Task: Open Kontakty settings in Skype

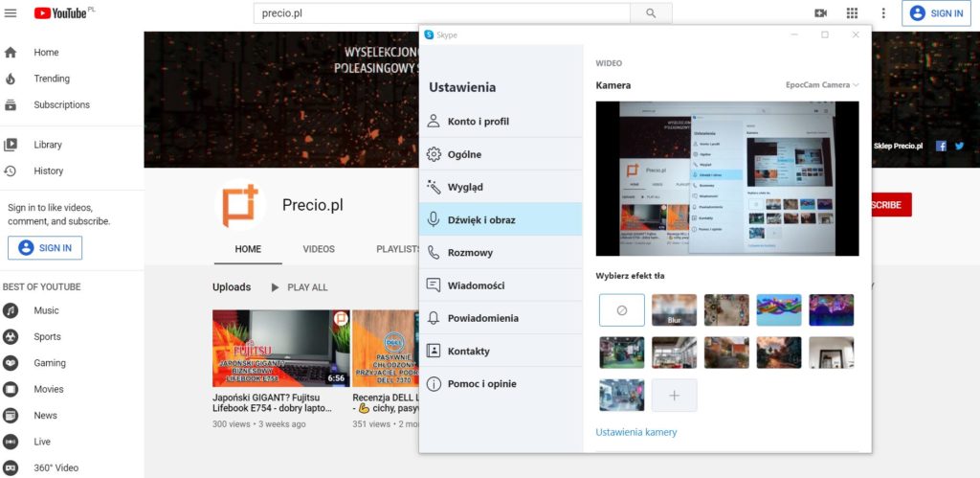Action: 501,351
